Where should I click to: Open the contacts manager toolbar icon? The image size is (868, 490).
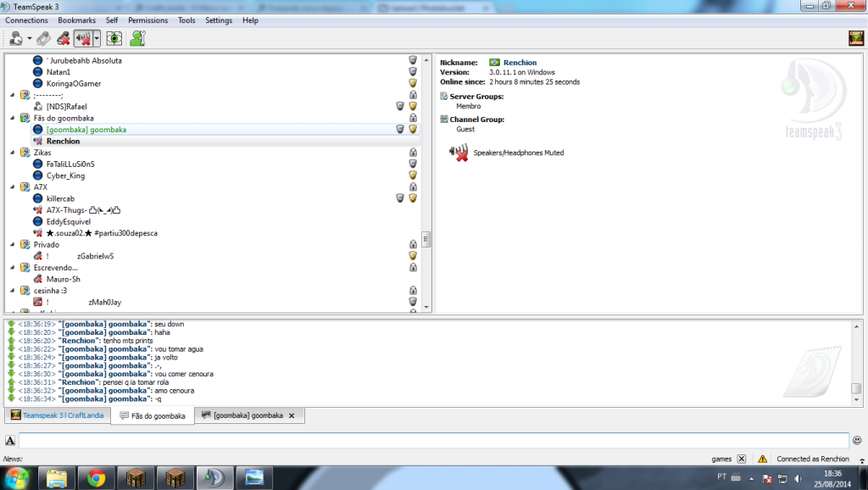[137, 38]
